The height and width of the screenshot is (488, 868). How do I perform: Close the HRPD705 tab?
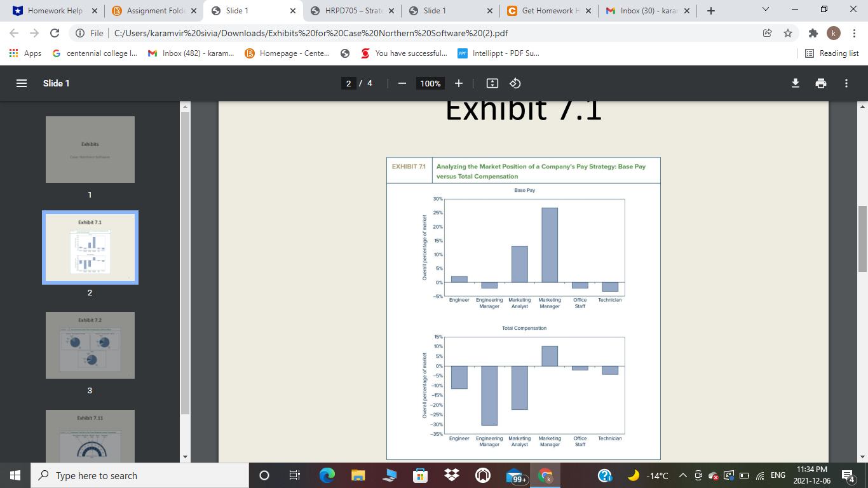tap(391, 11)
